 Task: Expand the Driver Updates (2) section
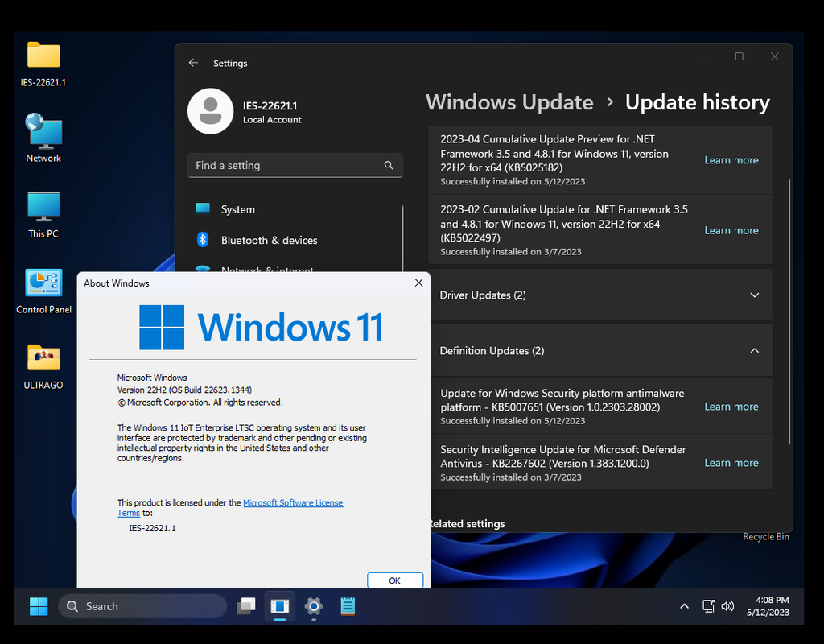[x=600, y=295]
